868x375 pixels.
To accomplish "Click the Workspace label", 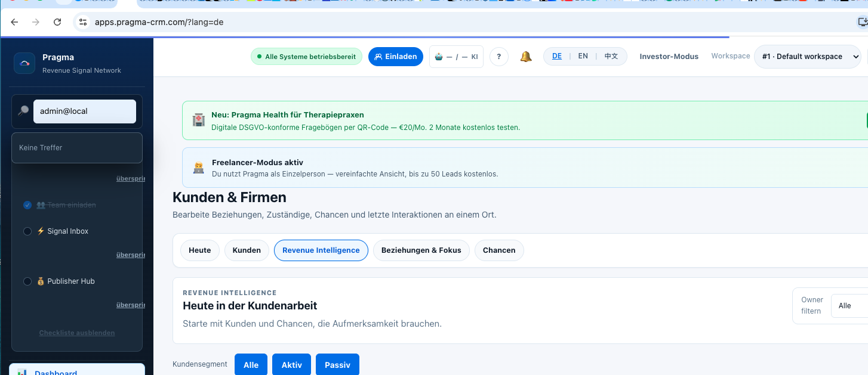I will pyautogui.click(x=730, y=56).
